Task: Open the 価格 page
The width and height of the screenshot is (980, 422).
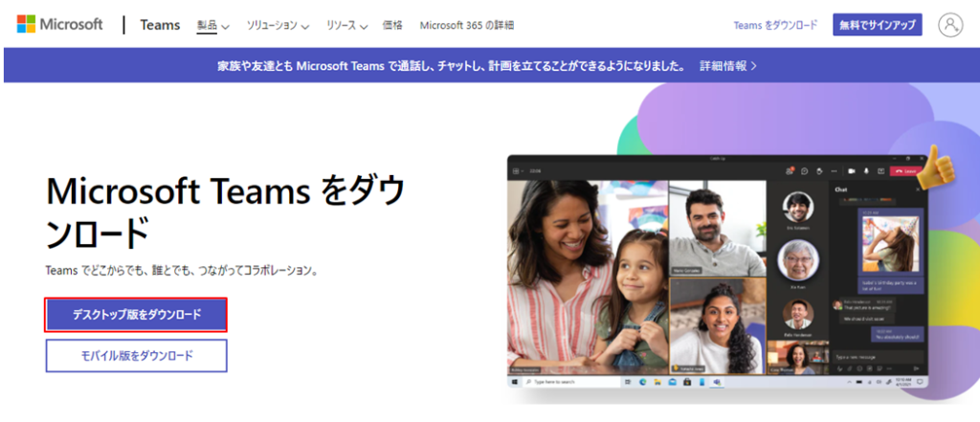Action: tap(392, 25)
